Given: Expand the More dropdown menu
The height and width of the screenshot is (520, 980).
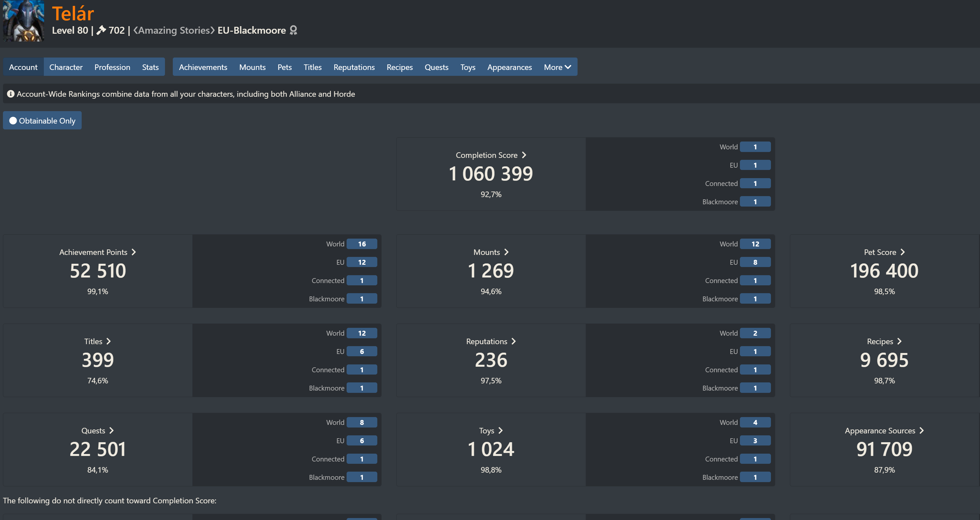Looking at the screenshot, I should pyautogui.click(x=557, y=67).
